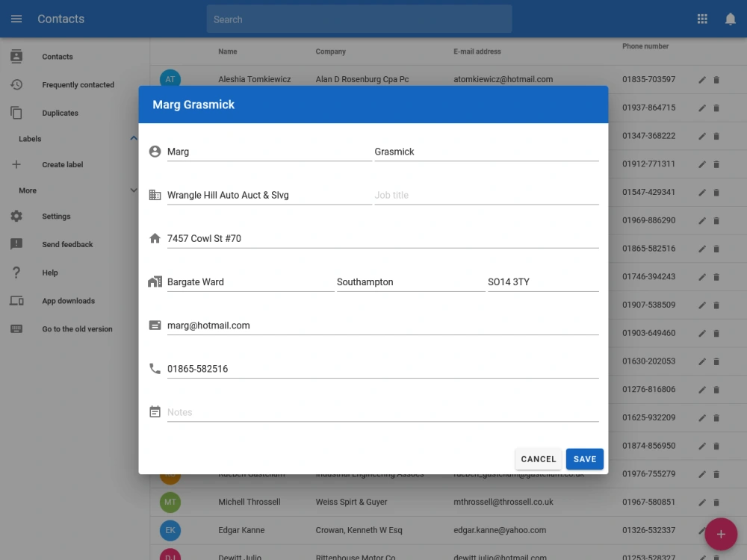
Task: Click the Notes field
Action: point(383,412)
